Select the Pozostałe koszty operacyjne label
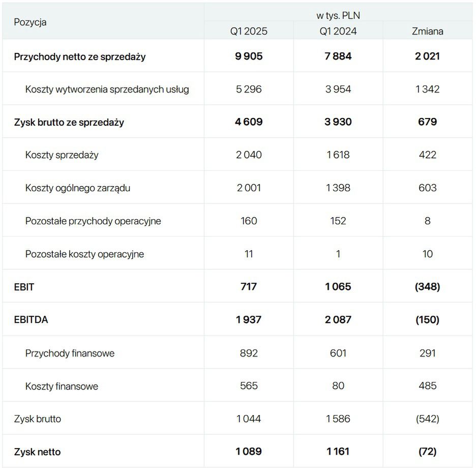The image size is (476, 470). click(84, 254)
